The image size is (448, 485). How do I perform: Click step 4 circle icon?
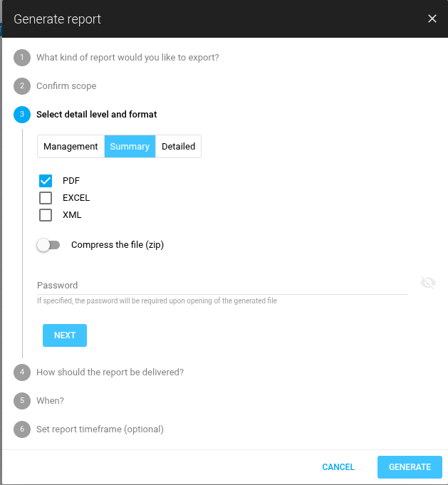click(22, 372)
